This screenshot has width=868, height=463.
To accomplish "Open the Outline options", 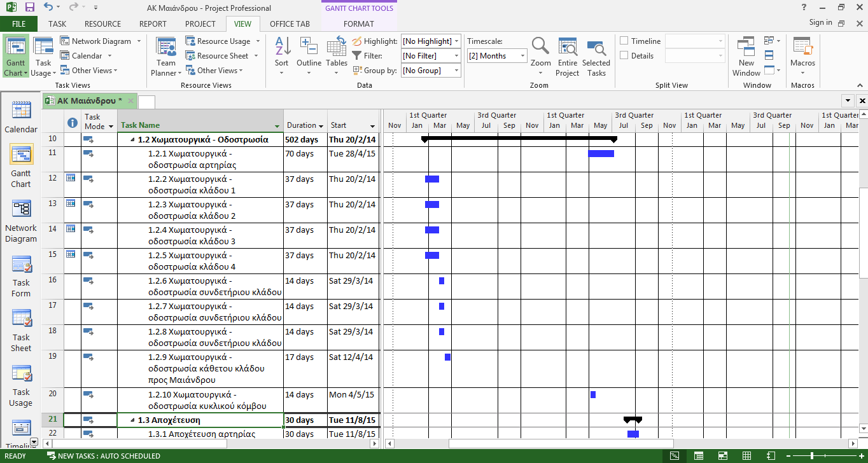I will tap(309, 57).
